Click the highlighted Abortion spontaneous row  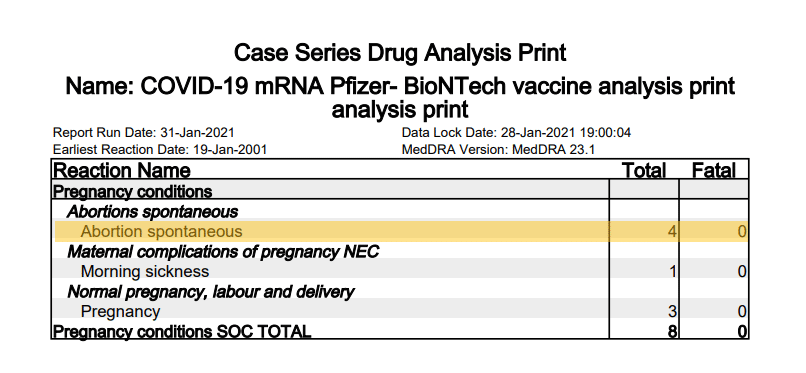coord(400,231)
